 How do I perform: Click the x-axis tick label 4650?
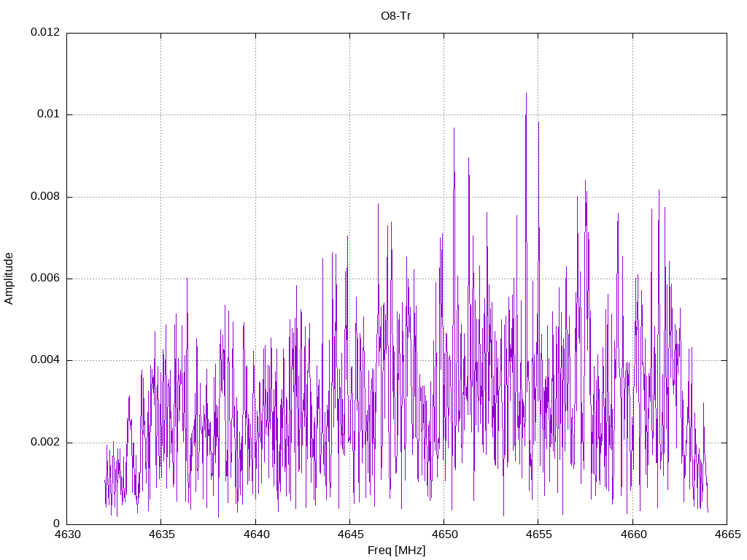point(444,534)
